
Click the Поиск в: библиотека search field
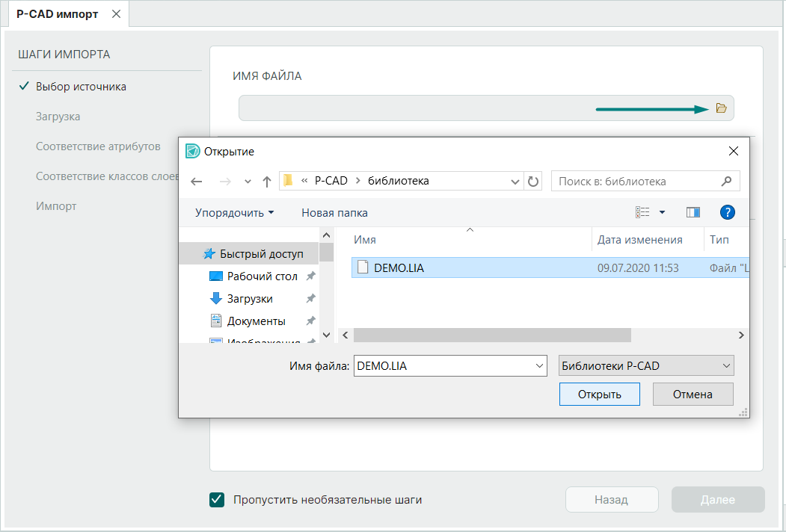tap(637, 181)
